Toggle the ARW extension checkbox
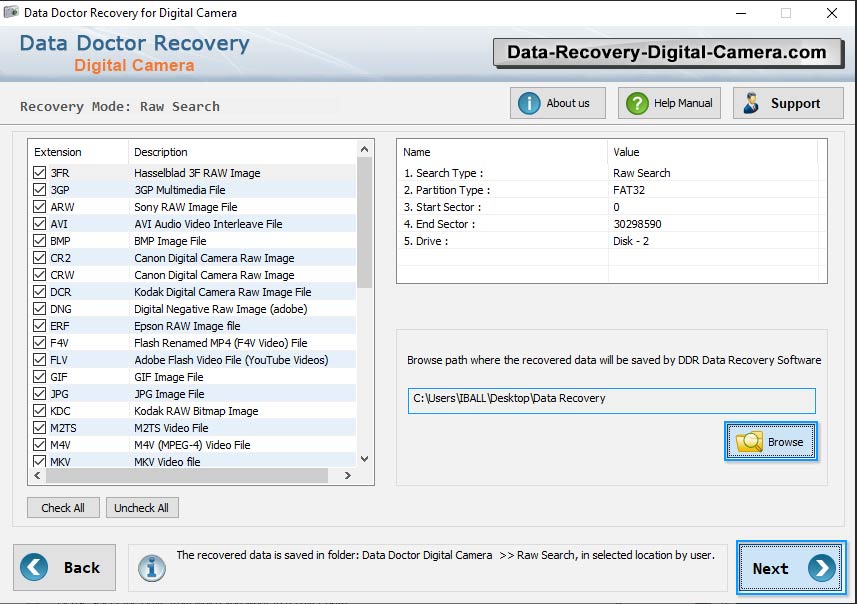The width and height of the screenshot is (857, 604). (39, 207)
